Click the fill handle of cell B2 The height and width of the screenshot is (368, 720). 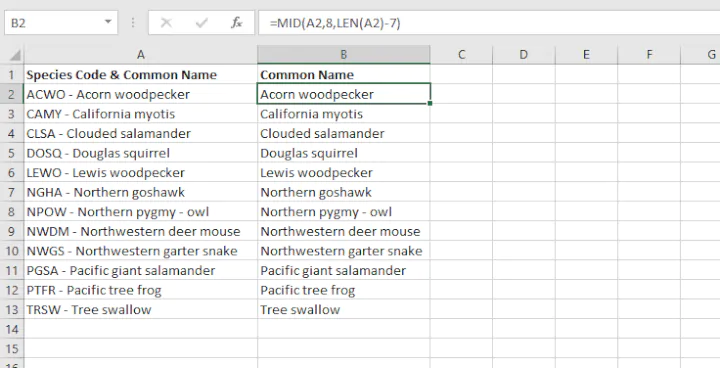pos(430,104)
